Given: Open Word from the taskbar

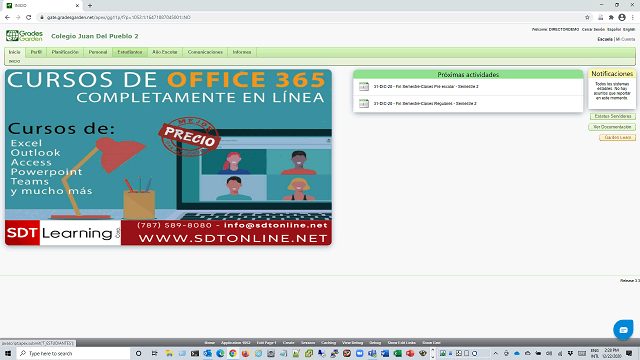Looking at the screenshot, I should point(384,353).
